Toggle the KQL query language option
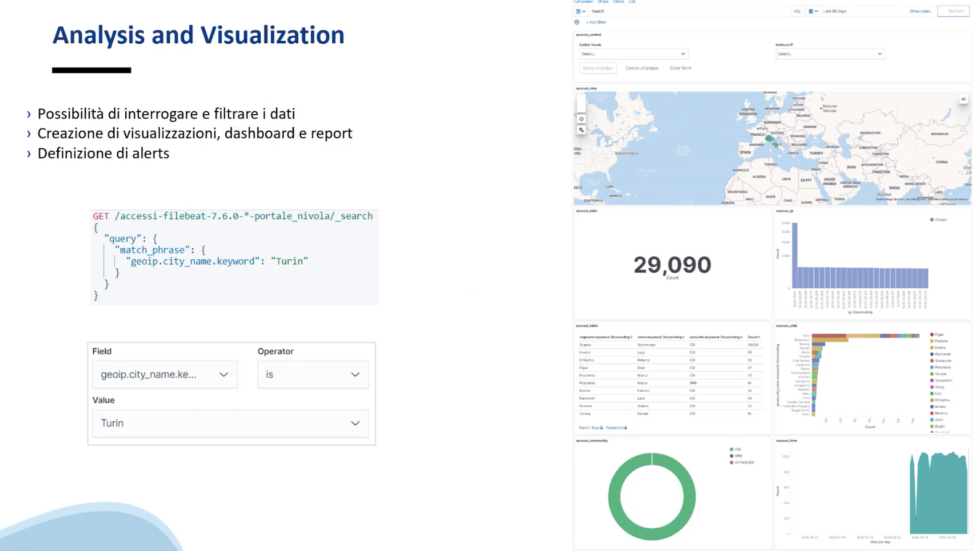The image size is (980, 551). (797, 11)
